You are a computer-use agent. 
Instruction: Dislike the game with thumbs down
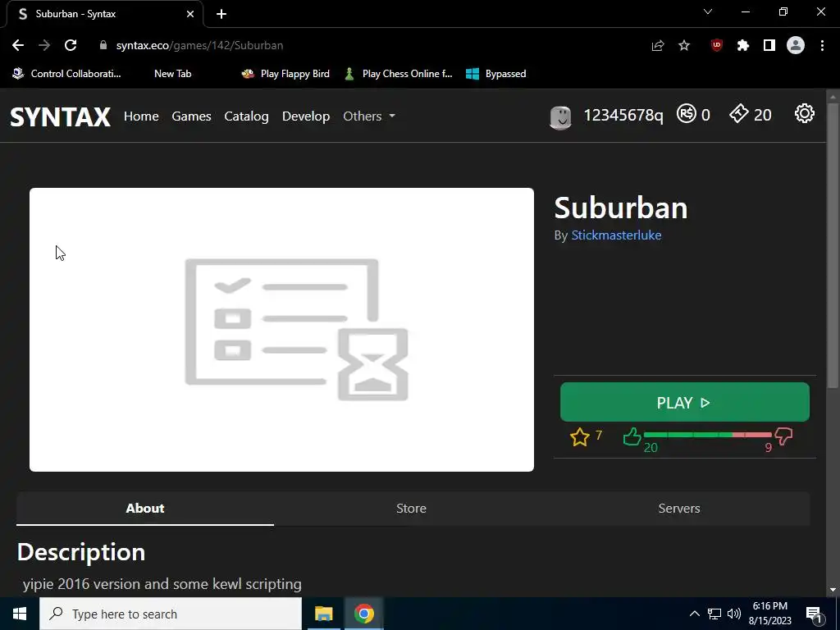pos(783,436)
